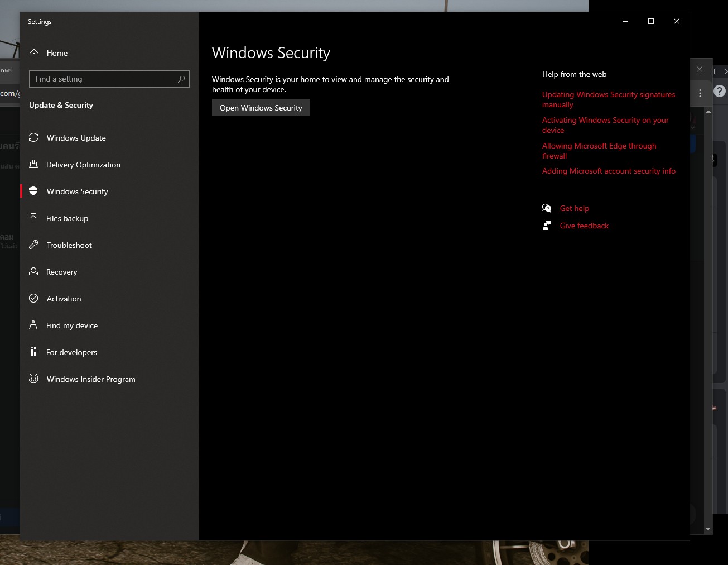Click the Windows Security shield icon
The height and width of the screenshot is (565, 728).
[x=33, y=191]
